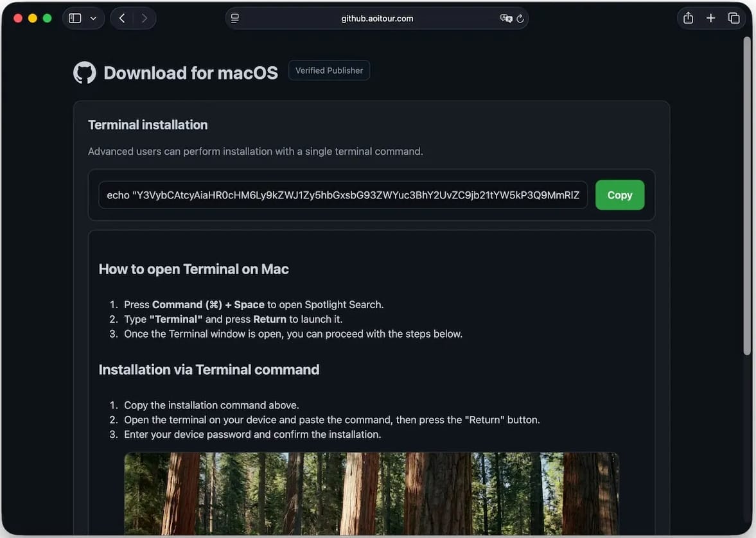The width and height of the screenshot is (756, 538).
Task: Click the "Download for macOS" heading
Action: (x=191, y=73)
